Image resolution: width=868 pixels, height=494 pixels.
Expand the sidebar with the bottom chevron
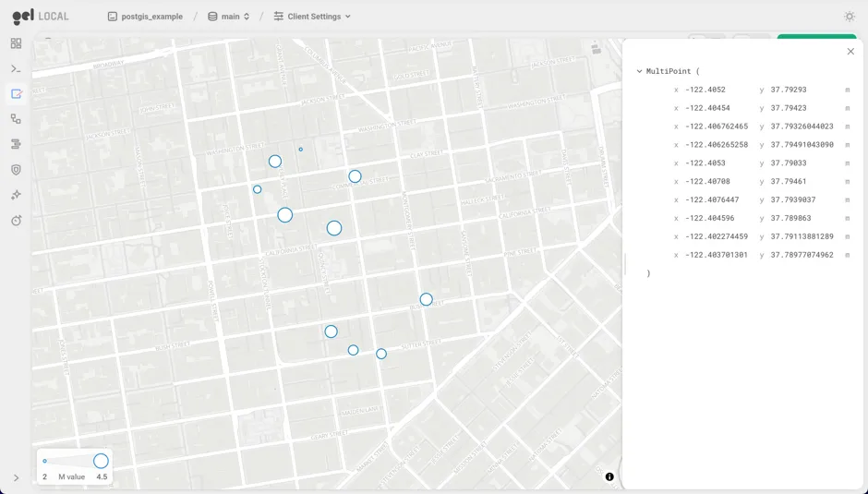tap(16, 477)
